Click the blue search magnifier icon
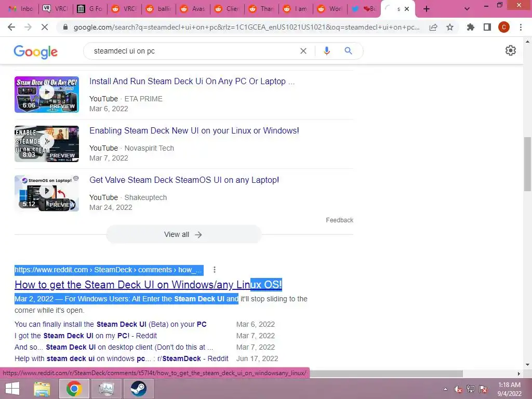The image size is (532, 399). coord(348,51)
